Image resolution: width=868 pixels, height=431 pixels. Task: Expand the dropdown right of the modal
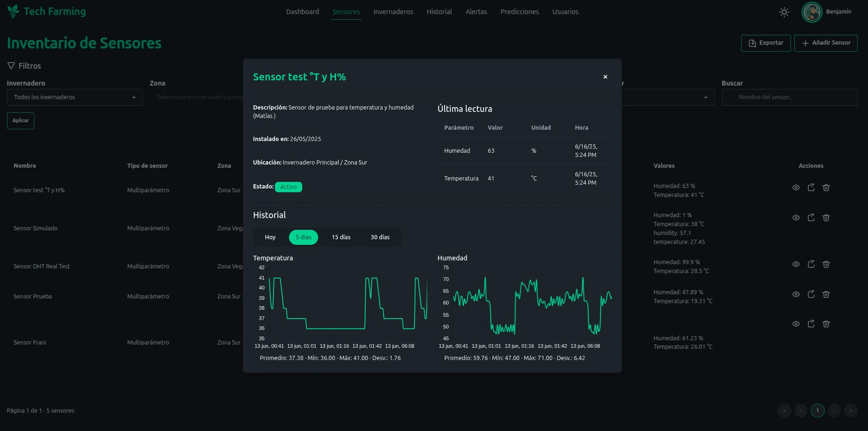tap(667, 97)
